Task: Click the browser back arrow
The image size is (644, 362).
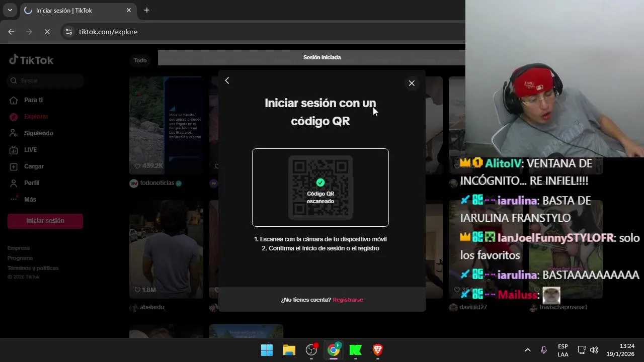Action: [11, 32]
